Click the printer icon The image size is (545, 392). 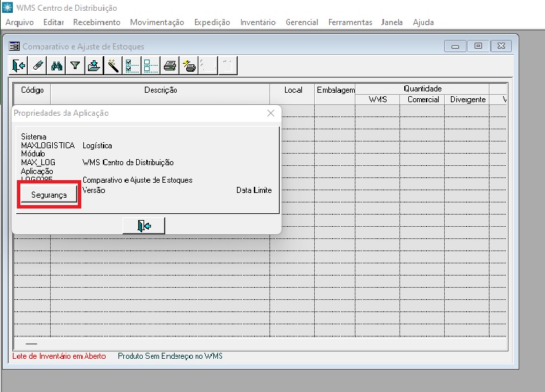pyautogui.click(x=171, y=66)
